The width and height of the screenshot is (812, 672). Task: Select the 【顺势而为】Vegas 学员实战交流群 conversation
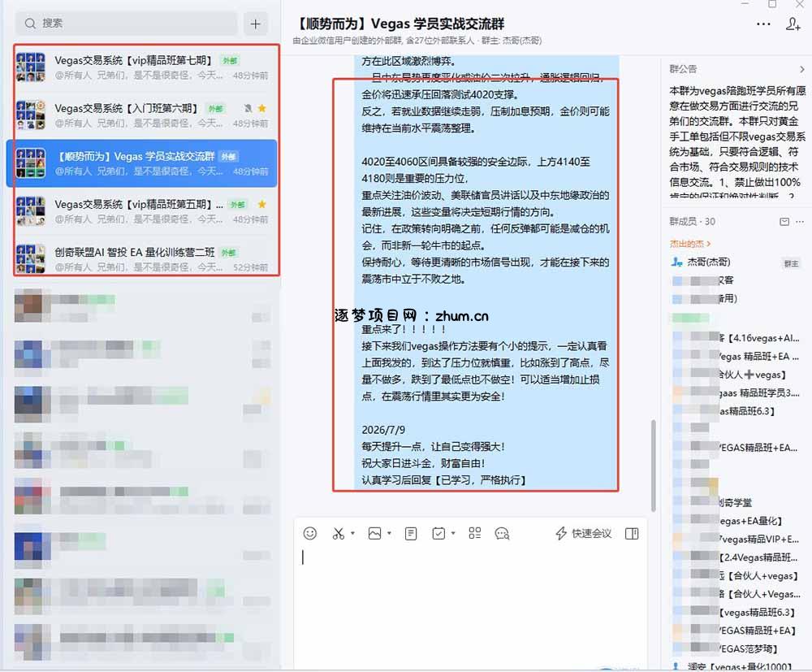141,163
